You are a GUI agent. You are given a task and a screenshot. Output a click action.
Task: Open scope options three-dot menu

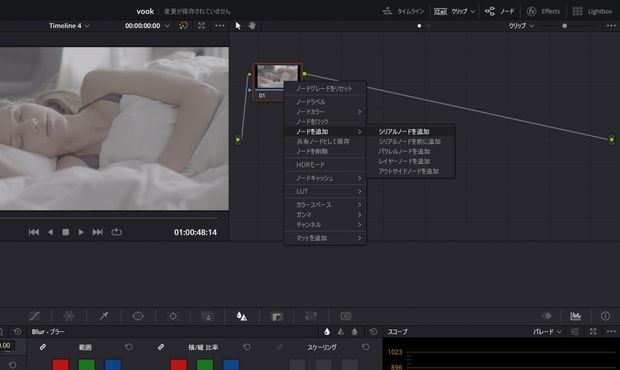[611, 331]
